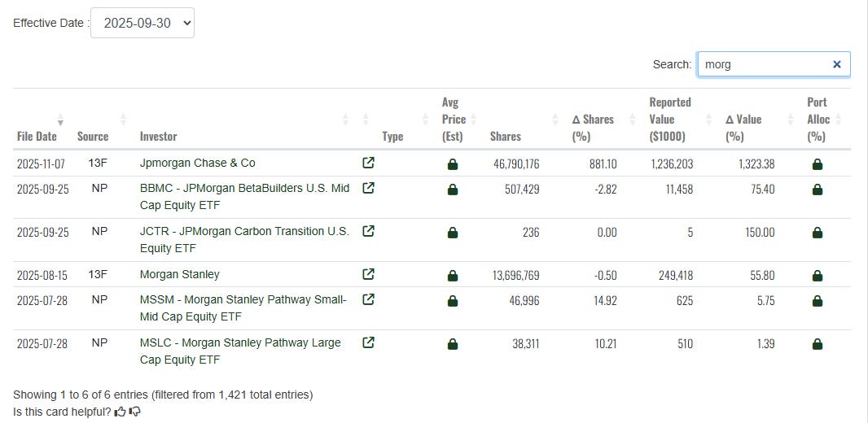
Task: Open MSSM - Morgan Stanley Pathway Small-Mid Cap link
Action: (243, 308)
